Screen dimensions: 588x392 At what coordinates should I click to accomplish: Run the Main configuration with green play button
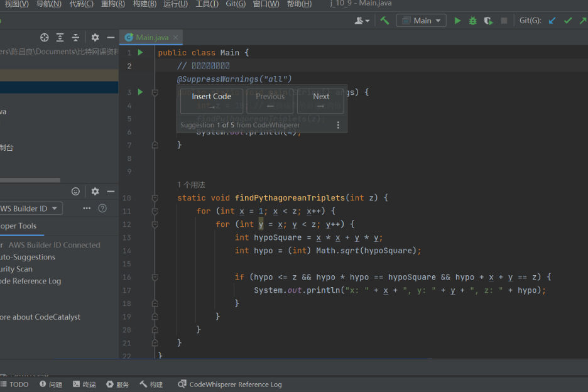(x=457, y=21)
